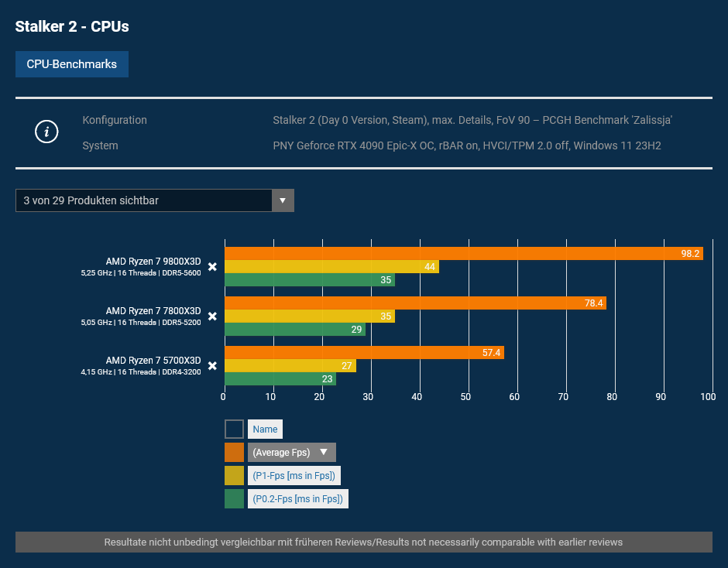Switch to the CPU-Benchmarks tab
The image size is (728, 568).
click(x=72, y=64)
